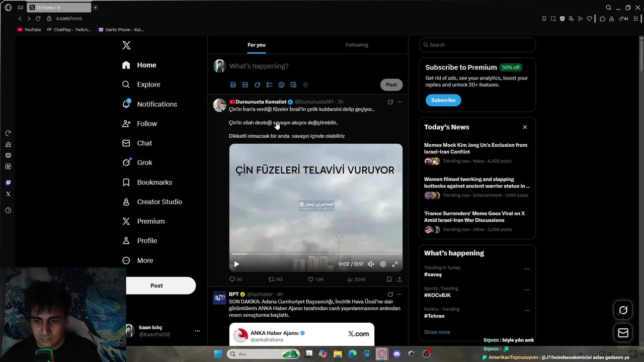Play the video with the play button
Viewport: 644px width, 362px height.
236,264
